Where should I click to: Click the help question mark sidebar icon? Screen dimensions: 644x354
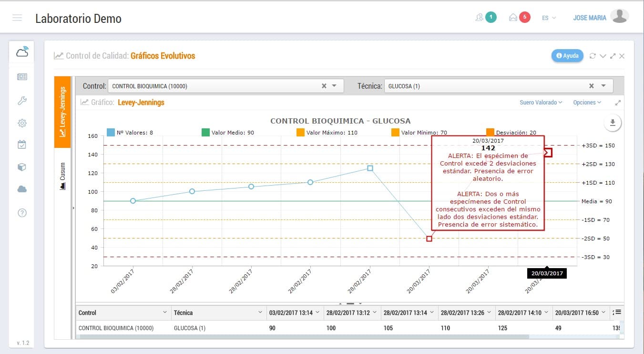click(x=22, y=213)
